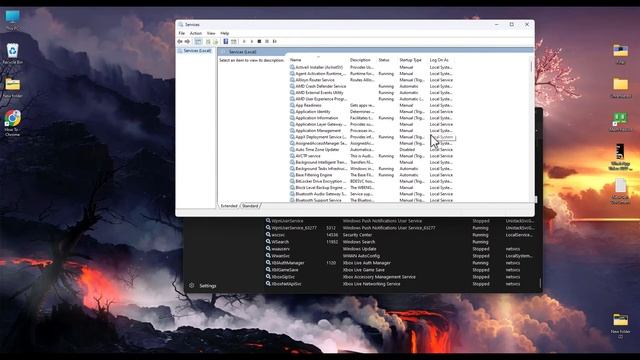The height and width of the screenshot is (360, 640).
Task: Select XblGameSave row in Task Manager
Action: click(x=401, y=269)
